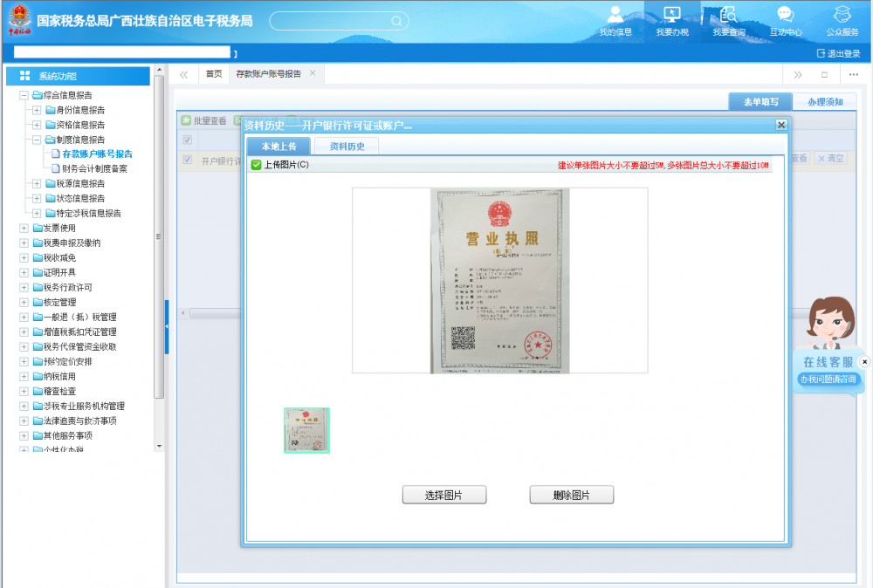Open 我要查询 search document icon
This screenshot has width=873, height=588.
point(728,16)
